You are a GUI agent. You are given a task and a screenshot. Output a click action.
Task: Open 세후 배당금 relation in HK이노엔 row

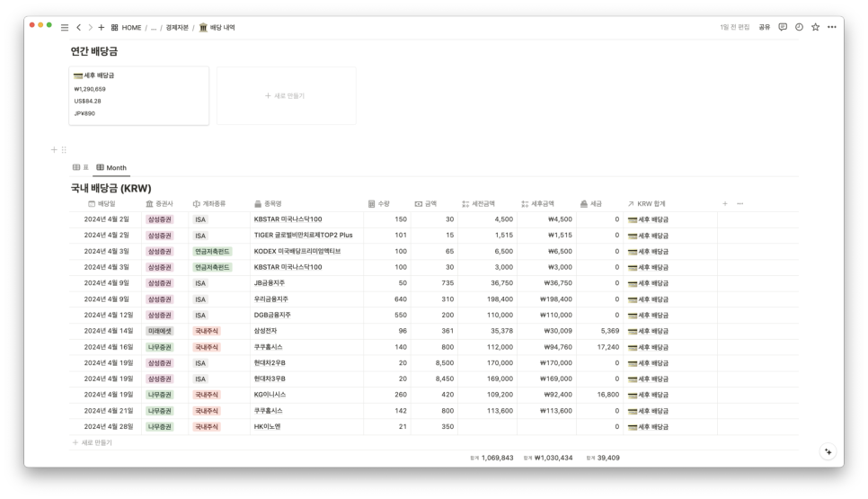648,427
